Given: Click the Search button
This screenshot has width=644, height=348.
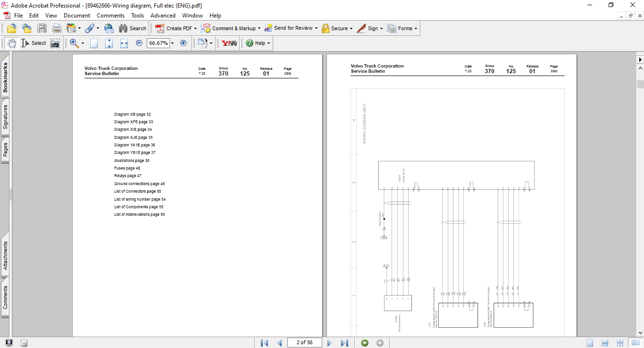Looking at the screenshot, I should click(x=133, y=28).
